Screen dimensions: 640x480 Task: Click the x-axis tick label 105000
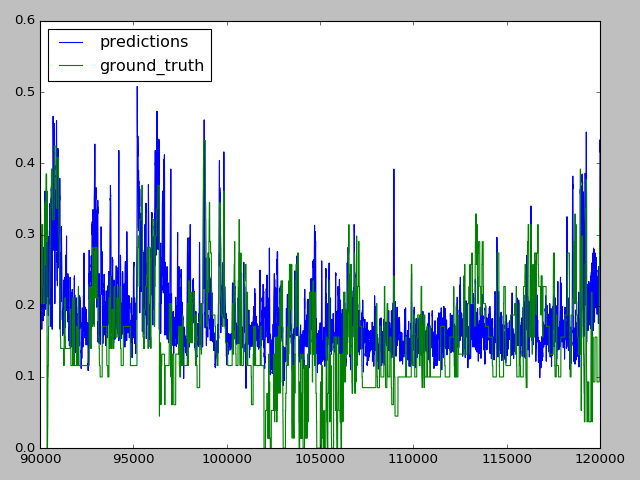320,459
